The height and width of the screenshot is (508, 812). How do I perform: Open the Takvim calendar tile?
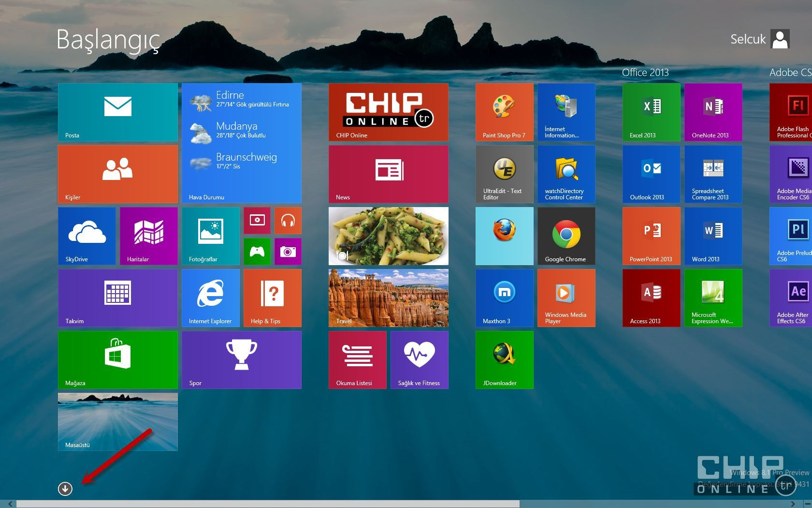point(118,298)
